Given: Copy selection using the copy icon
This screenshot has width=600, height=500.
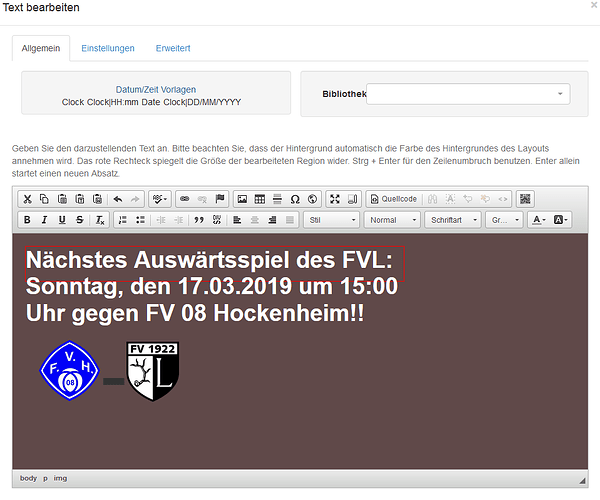Looking at the screenshot, I should [44, 199].
